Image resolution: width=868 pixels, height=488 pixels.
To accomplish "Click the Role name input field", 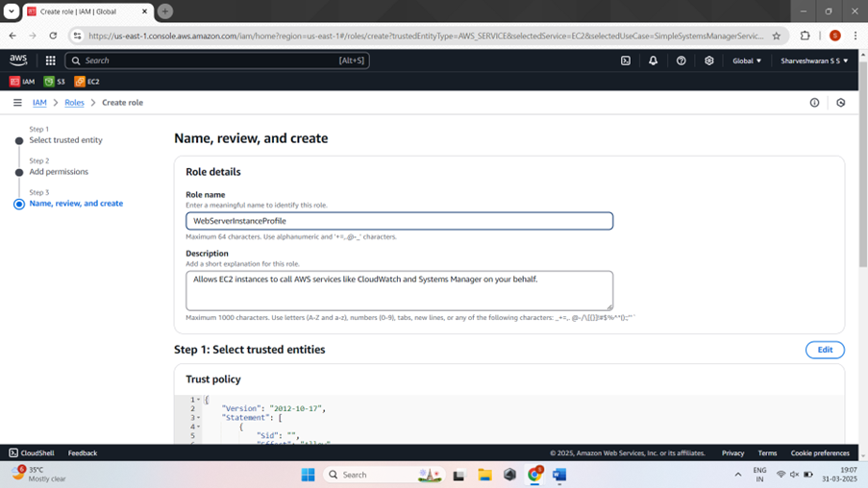I will click(399, 221).
